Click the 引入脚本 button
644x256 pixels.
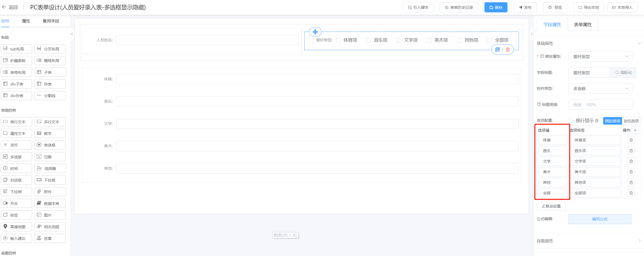click(418, 7)
